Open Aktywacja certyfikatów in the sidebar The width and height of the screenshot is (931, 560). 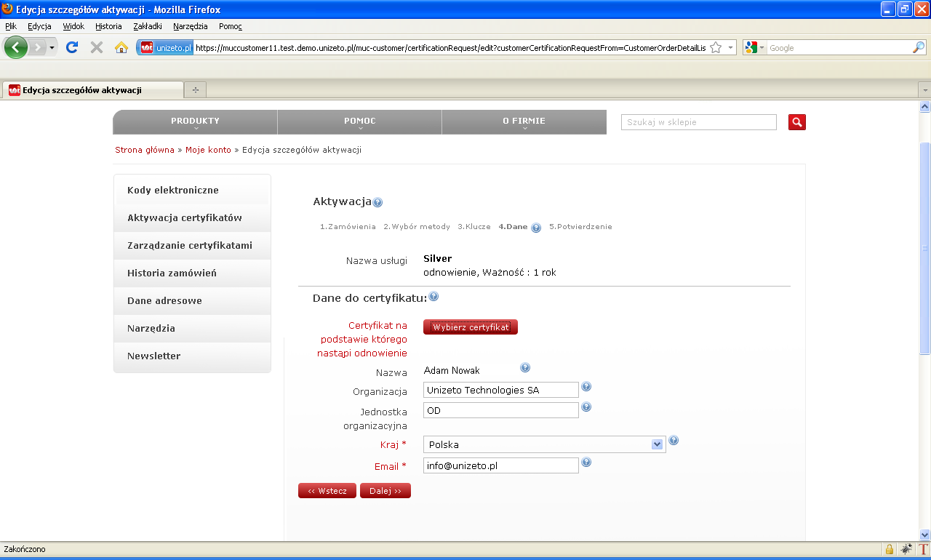point(192,218)
